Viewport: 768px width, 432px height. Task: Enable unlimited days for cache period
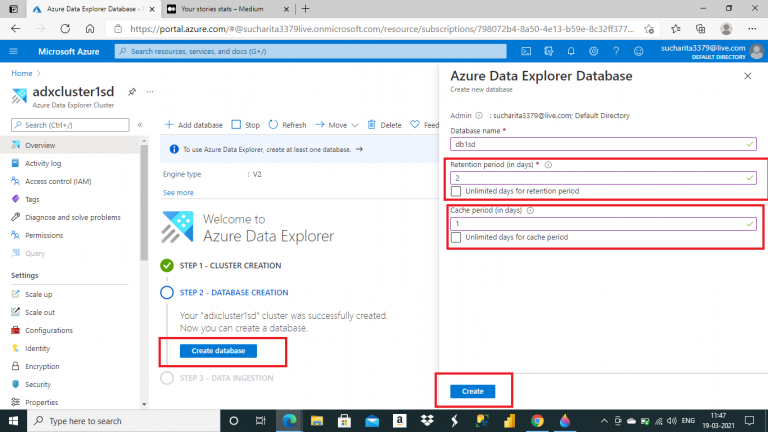click(x=456, y=237)
